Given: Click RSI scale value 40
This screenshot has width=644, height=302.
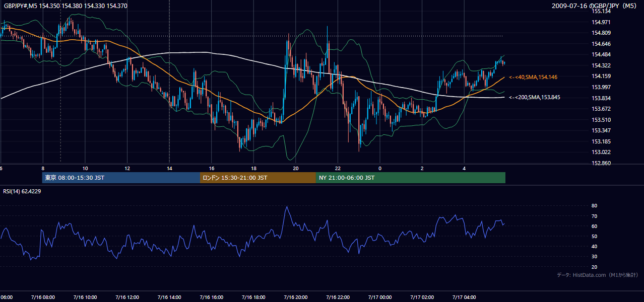Looking at the screenshot, I should click(x=594, y=246).
